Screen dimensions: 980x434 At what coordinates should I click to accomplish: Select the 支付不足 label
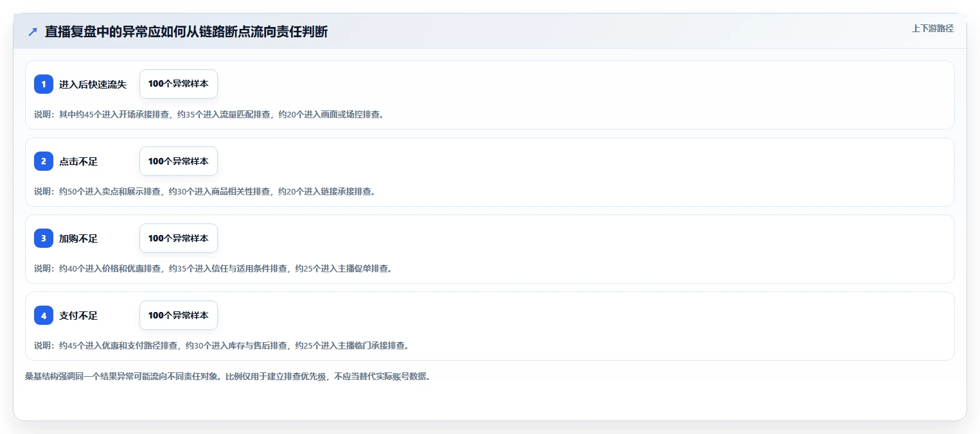click(78, 315)
